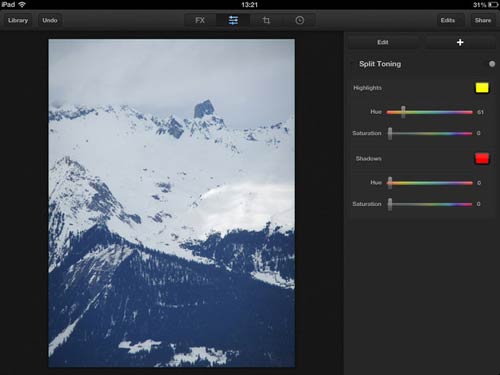Set the Highlights Hue slider
The height and width of the screenshot is (375, 500).
(x=429, y=112)
